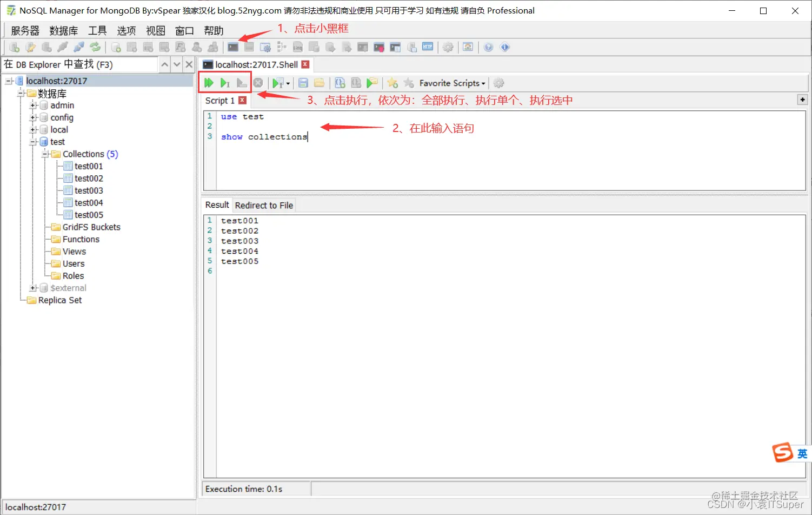Image resolution: width=812 pixels, height=515 pixels.
Task: Click the green arrow folder run-file icon
Action: [x=372, y=83]
